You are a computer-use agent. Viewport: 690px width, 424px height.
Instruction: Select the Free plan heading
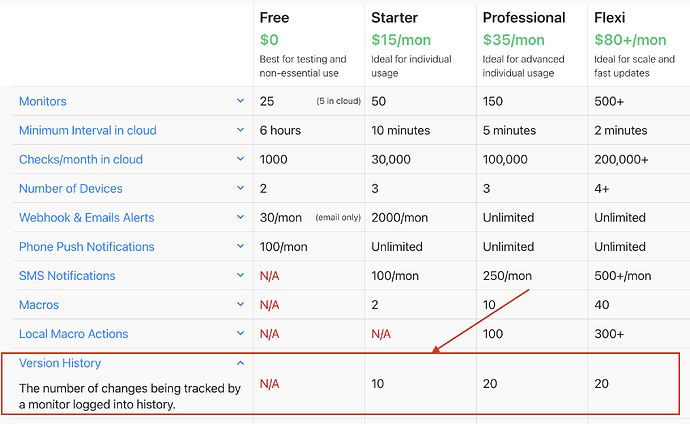pyautogui.click(x=274, y=17)
